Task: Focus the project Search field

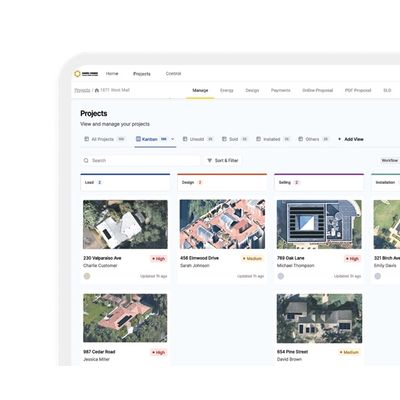Action: click(x=140, y=160)
